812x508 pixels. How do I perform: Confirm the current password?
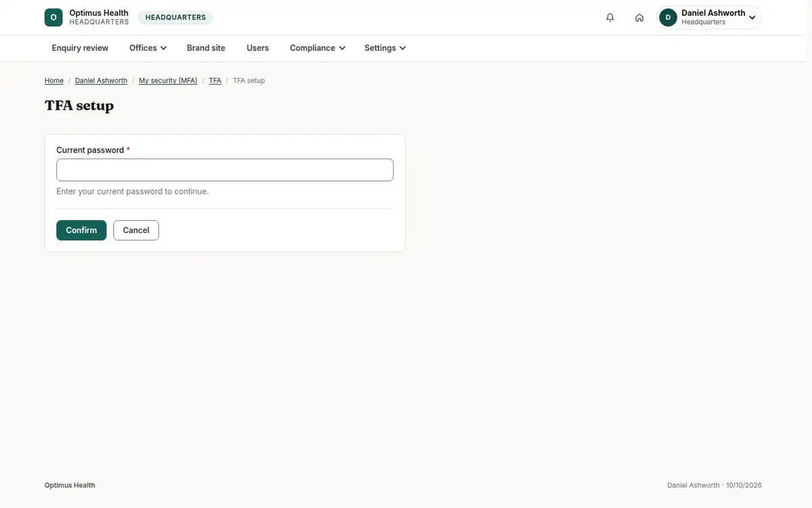pyautogui.click(x=81, y=230)
